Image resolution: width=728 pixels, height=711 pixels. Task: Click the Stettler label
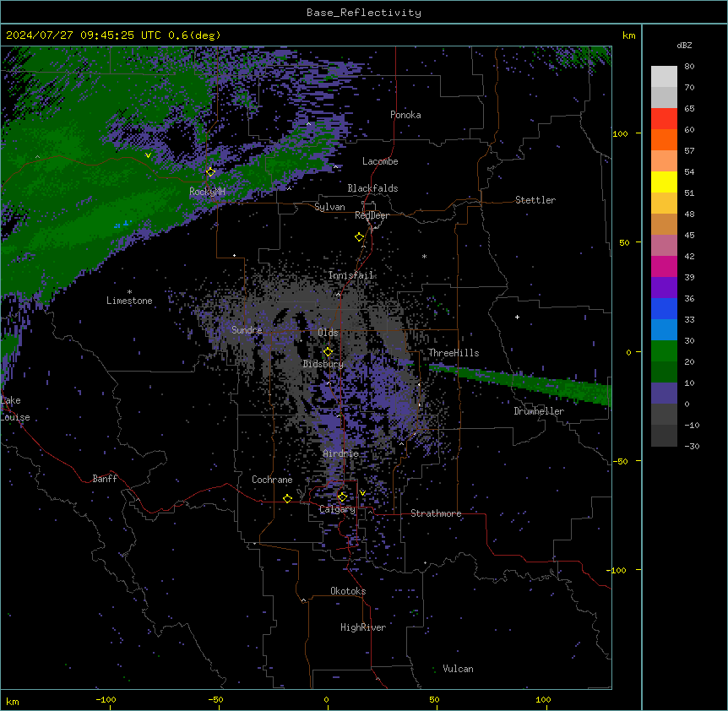pos(535,200)
